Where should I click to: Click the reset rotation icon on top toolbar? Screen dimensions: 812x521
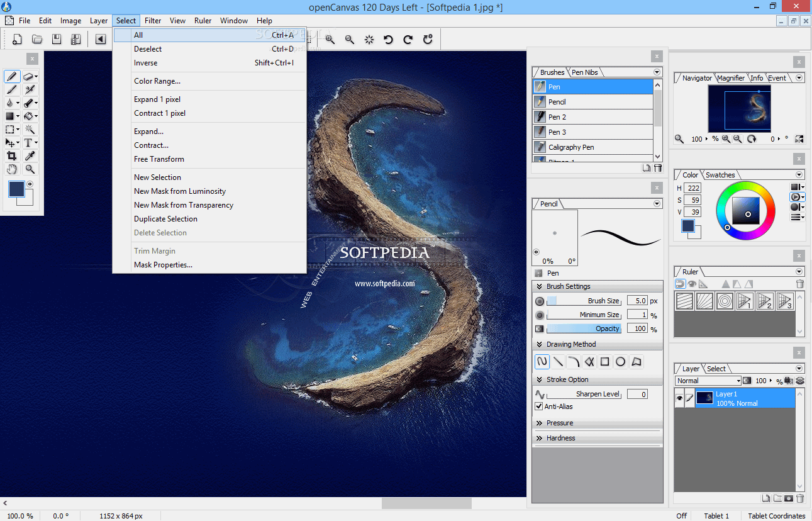[x=428, y=40]
